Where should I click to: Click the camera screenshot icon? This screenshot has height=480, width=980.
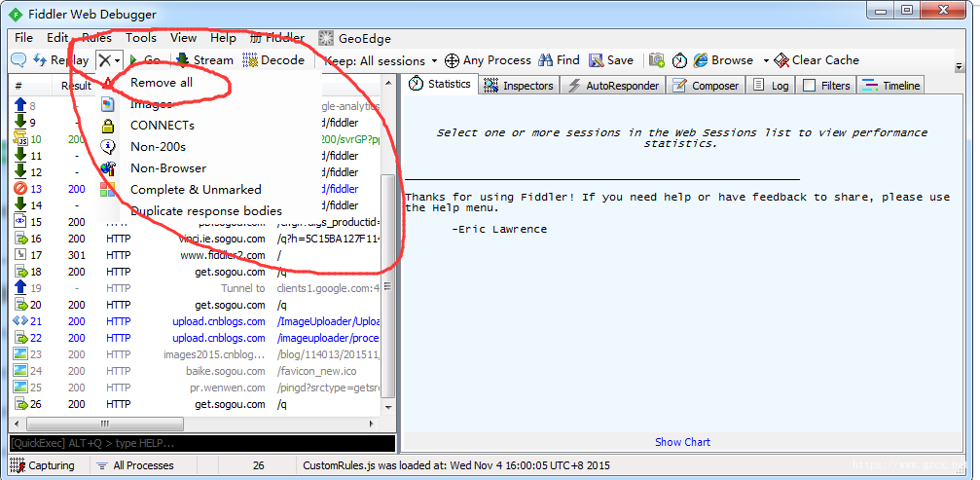pos(656,60)
